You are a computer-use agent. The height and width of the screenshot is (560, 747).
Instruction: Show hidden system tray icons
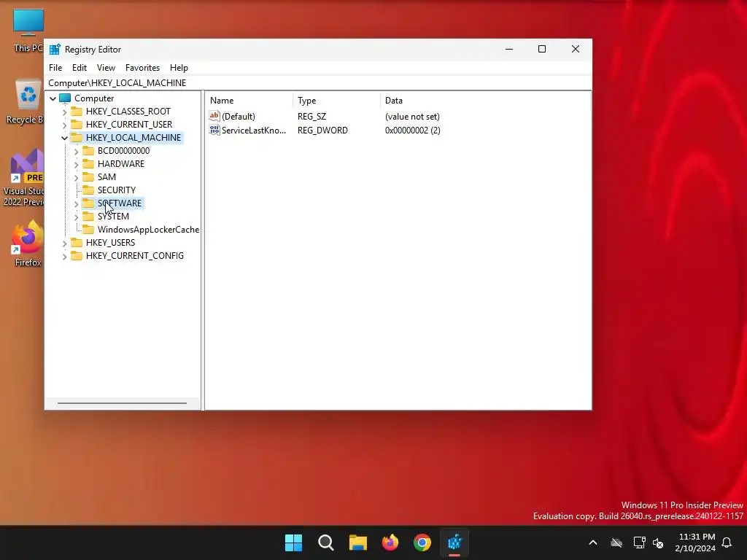[x=593, y=542]
